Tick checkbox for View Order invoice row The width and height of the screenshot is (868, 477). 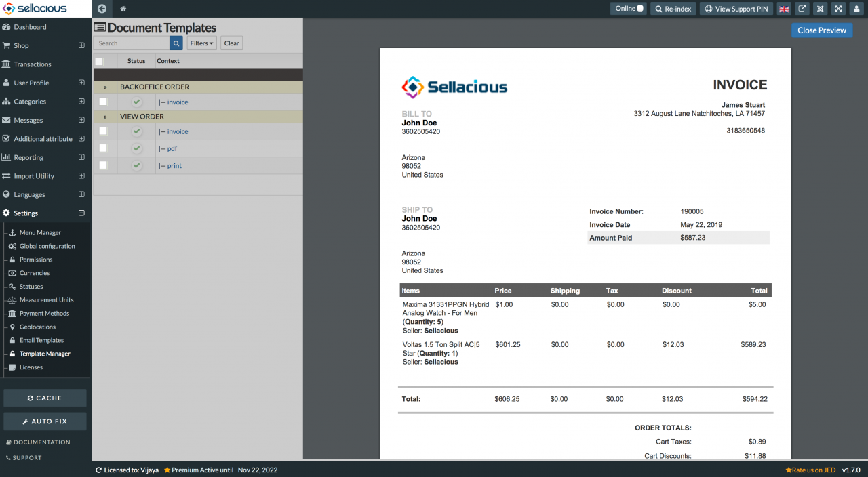[x=103, y=131]
